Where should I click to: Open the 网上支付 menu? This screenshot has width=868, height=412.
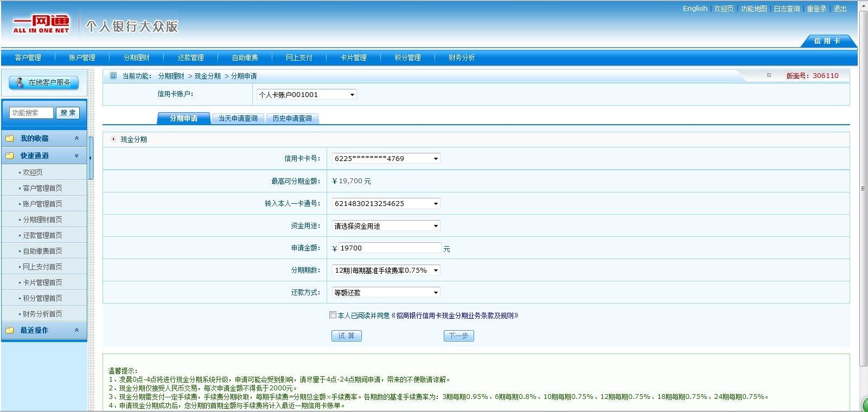[299, 57]
